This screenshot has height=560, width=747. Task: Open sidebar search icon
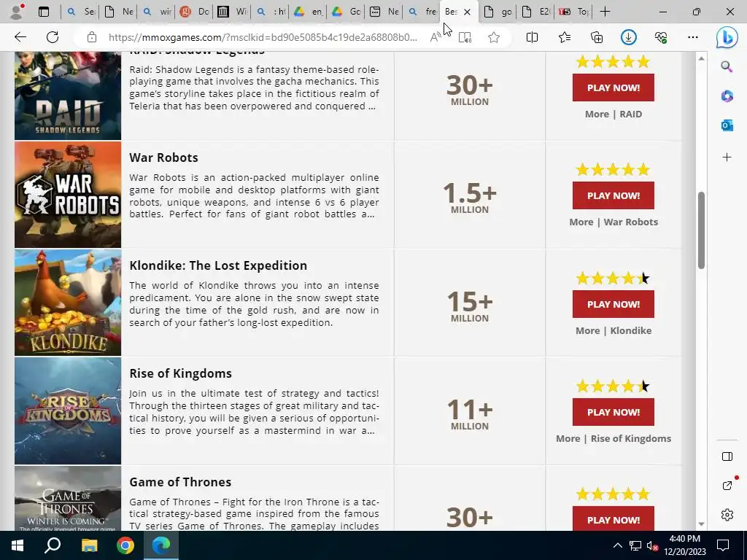pyautogui.click(x=727, y=66)
